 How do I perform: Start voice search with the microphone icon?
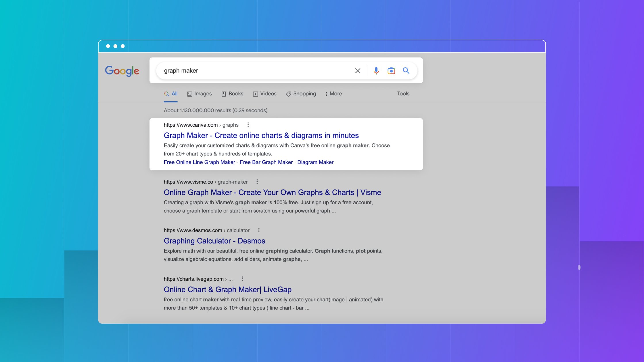tap(376, 71)
